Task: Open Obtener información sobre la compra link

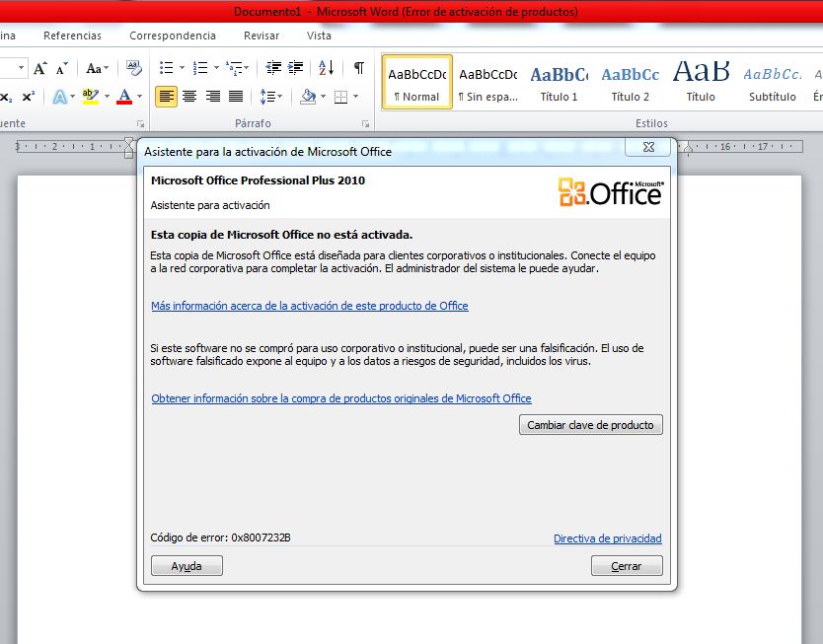Action: point(341,398)
